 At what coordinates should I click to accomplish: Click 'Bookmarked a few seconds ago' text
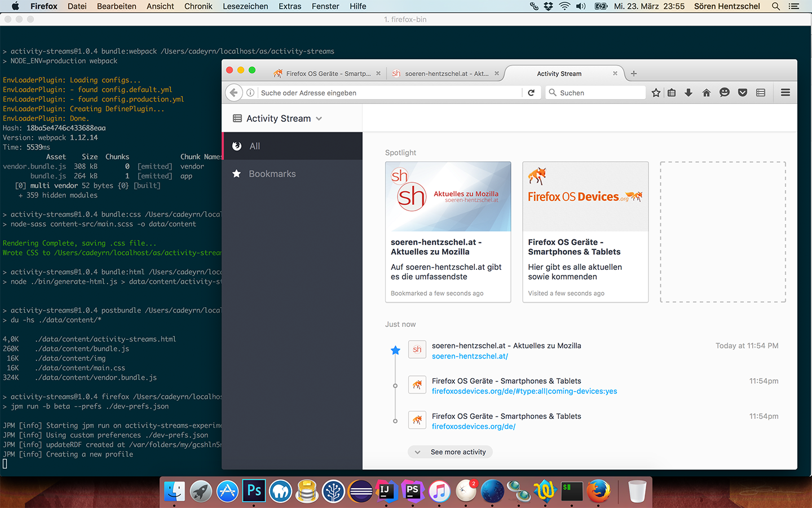click(437, 294)
